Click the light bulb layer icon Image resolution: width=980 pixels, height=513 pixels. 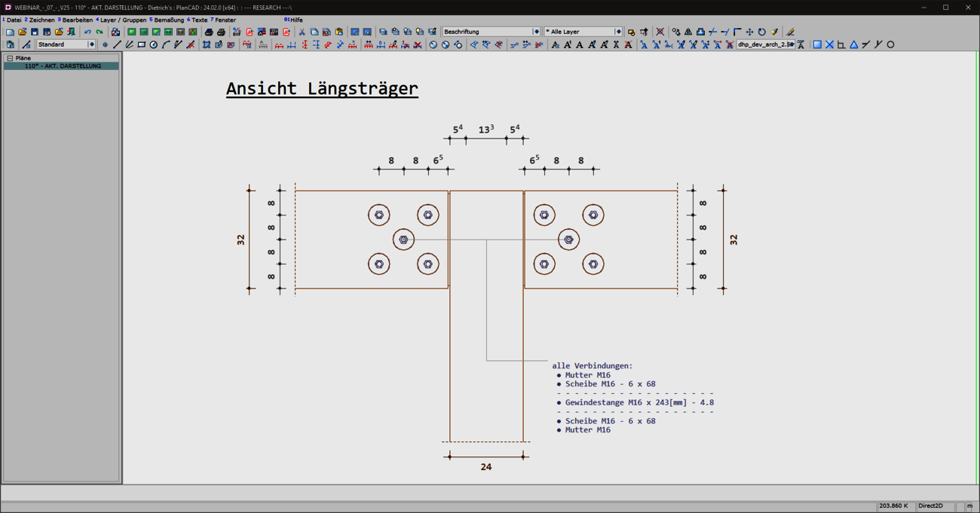tap(420, 32)
